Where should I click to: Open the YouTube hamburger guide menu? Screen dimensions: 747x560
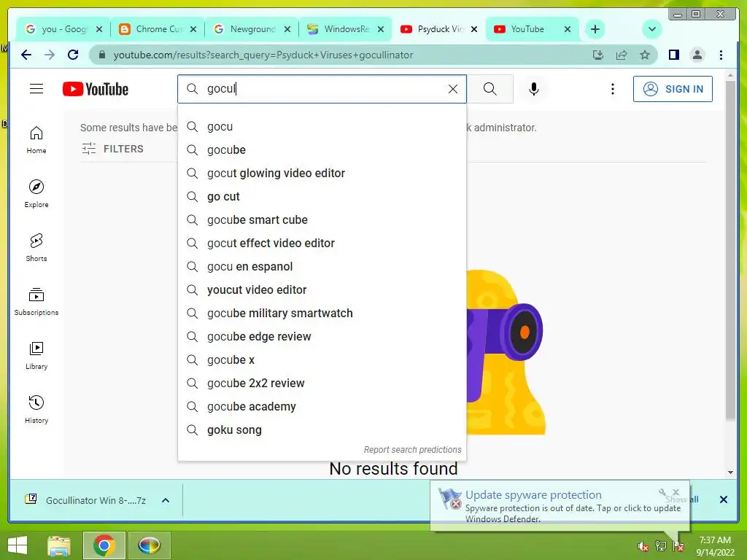tap(36, 89)
